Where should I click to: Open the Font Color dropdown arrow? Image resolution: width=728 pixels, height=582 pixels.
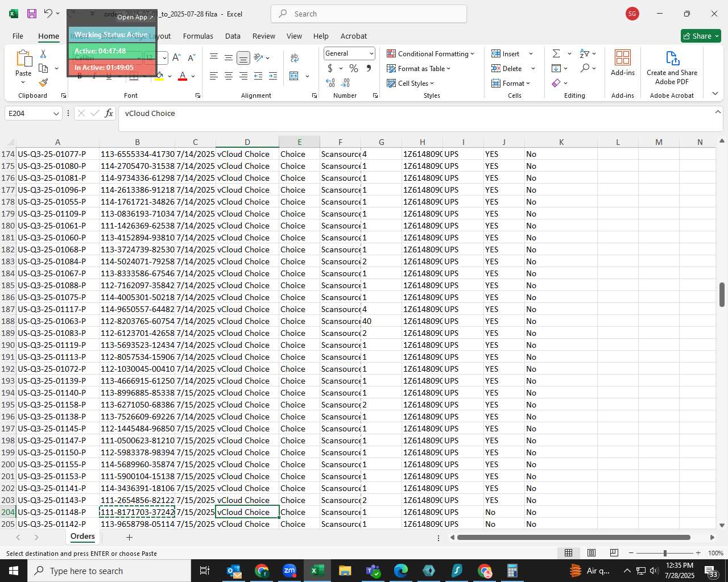tap(193, 76)
